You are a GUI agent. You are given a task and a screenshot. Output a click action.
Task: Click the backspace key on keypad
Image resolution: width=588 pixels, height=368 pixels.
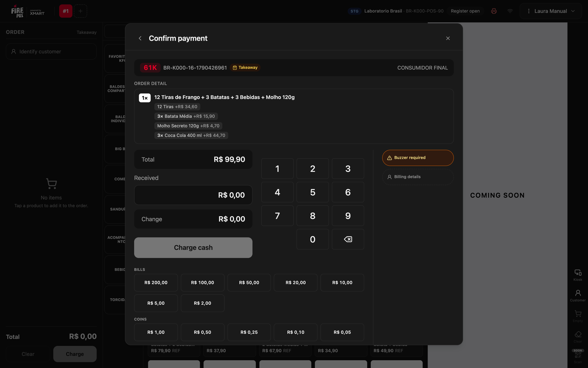pyautogui.click(x=348, y=239)
